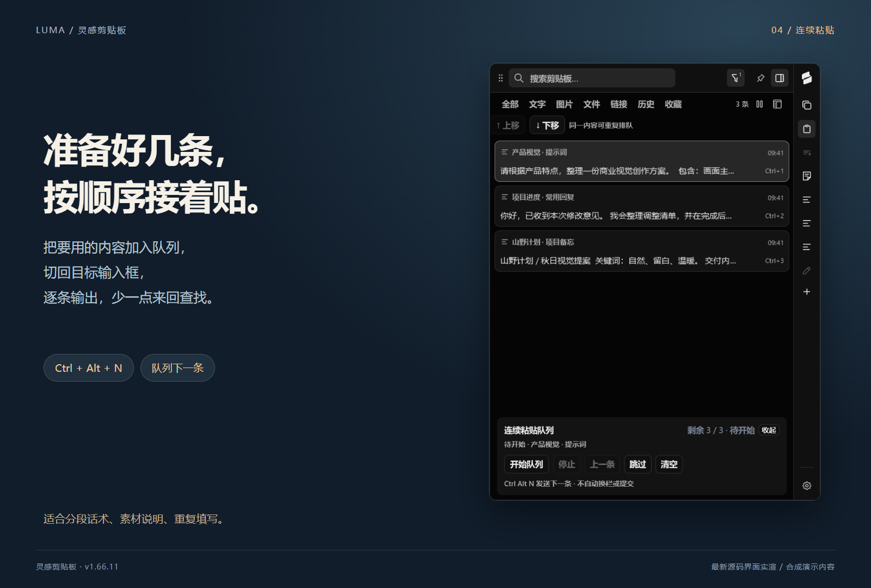Collapse the queue panel with 收起
Screen dimensions: 871x588
tap(769, 430)
